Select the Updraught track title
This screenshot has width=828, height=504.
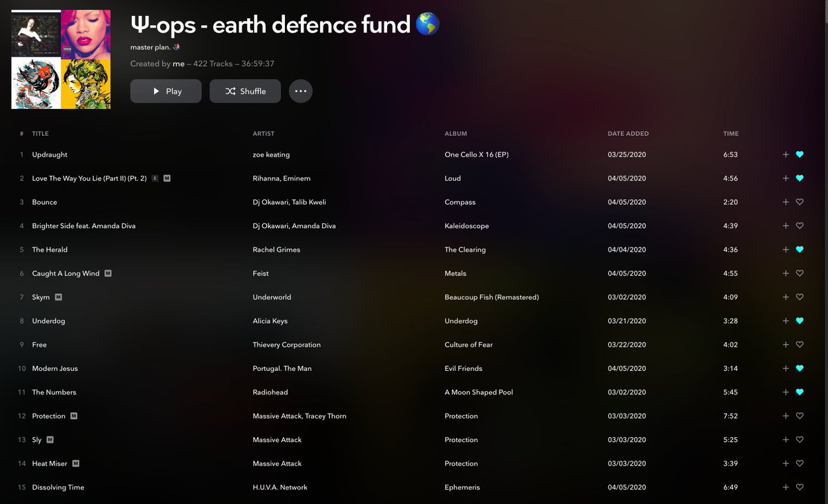50,154
